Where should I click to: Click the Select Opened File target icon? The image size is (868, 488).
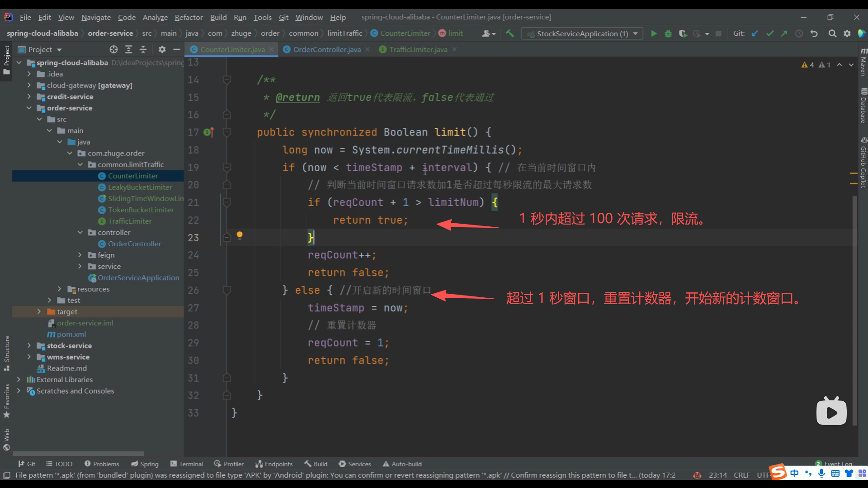coord(113,49)
